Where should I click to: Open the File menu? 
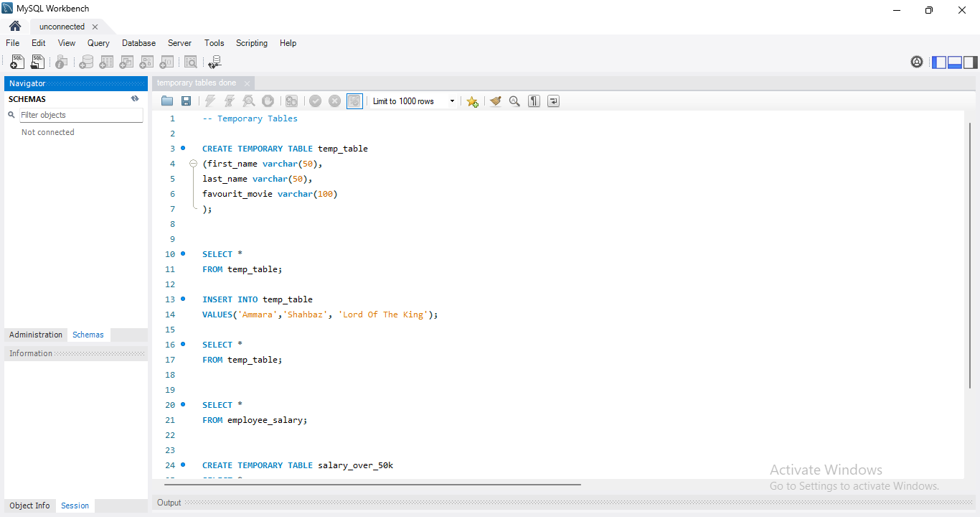pyautogui.click(x=12, y=43)
